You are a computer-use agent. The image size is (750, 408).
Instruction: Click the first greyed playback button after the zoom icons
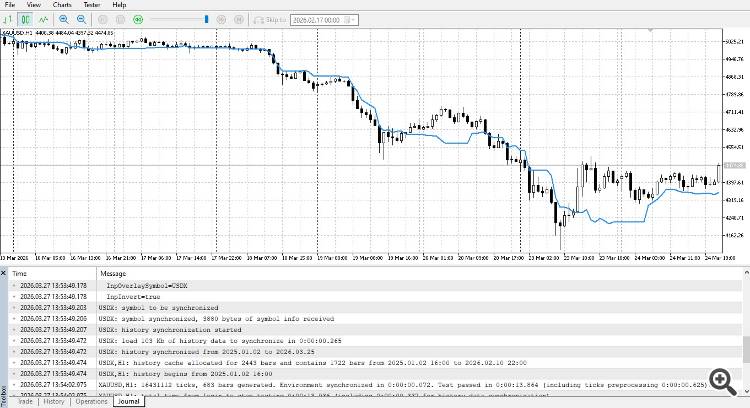tap(102, 20)
